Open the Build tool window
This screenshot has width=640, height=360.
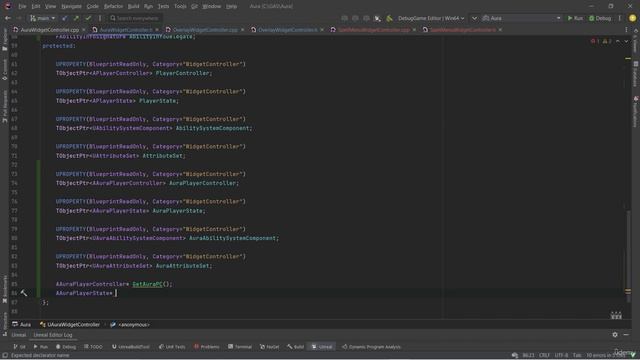[x=296, y=347]
